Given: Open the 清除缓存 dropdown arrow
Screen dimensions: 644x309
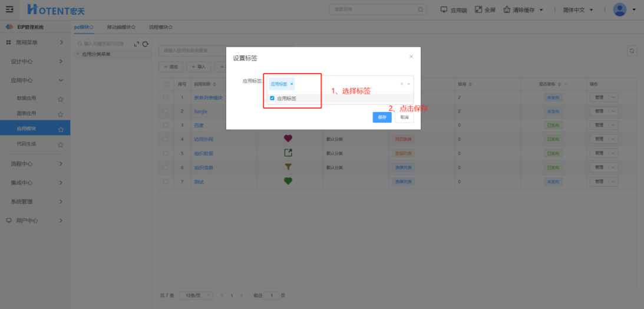Looking at the screenshot, I should [541, 10].
